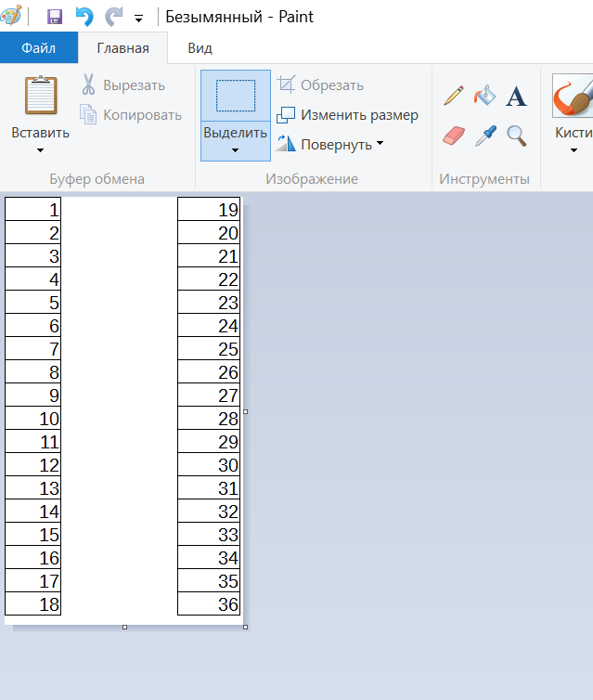Select the Text tool
This screenshot has width=593, height=700.
click(516, 96)
